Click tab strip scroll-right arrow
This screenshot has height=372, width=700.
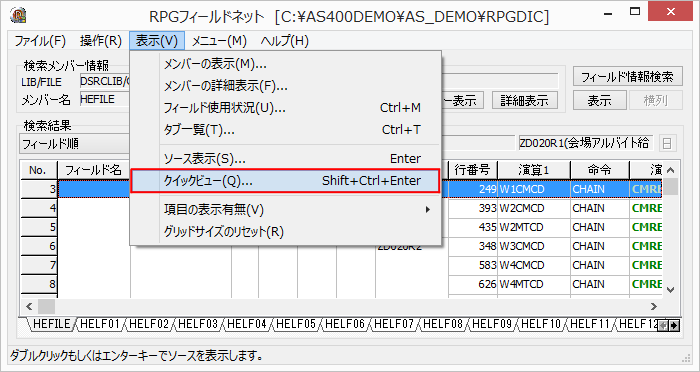pyautogui.click(x=674, y=326)
